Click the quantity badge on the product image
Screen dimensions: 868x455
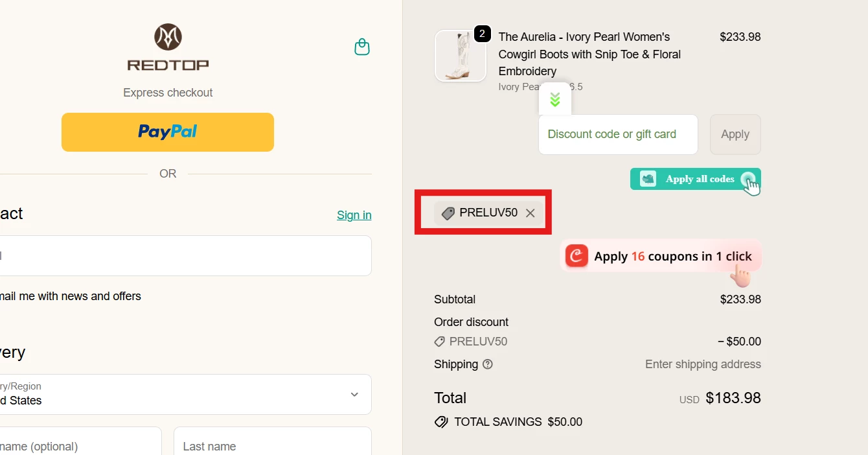coord(482,34)
